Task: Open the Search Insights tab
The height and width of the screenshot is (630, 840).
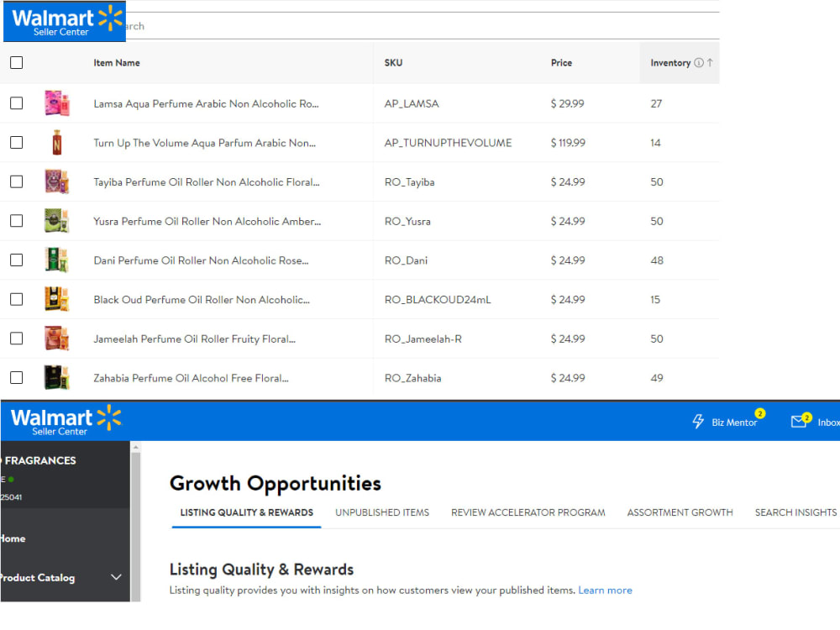Action: [795, 512]
